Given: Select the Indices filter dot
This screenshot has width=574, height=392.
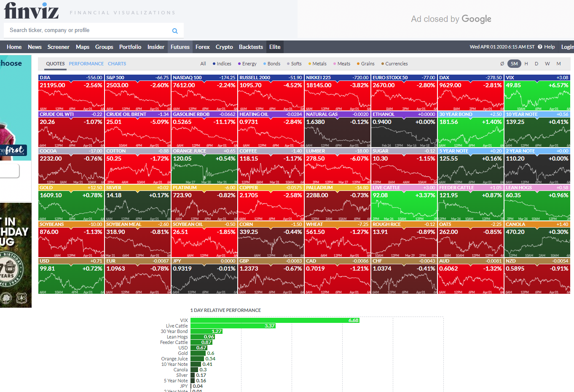Looking at the screenshot, I should point(214,64).
